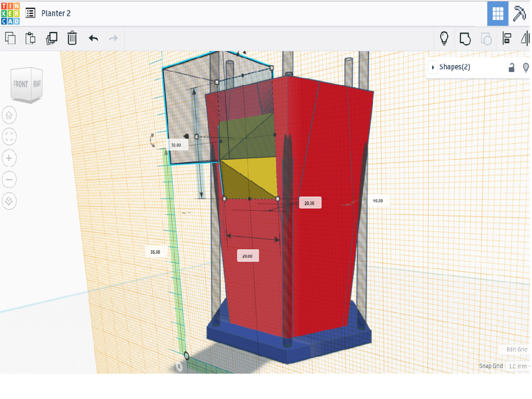Open the Align tool

(x=507, y=38)
